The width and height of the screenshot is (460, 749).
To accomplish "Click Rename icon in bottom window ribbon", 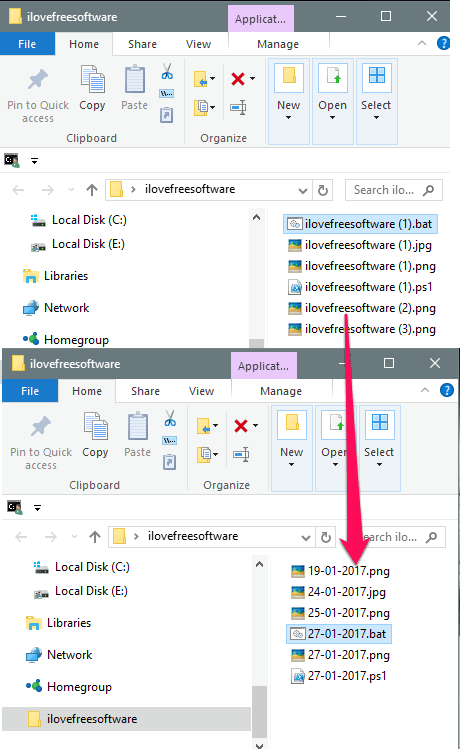I will click(x=241, y=454).
